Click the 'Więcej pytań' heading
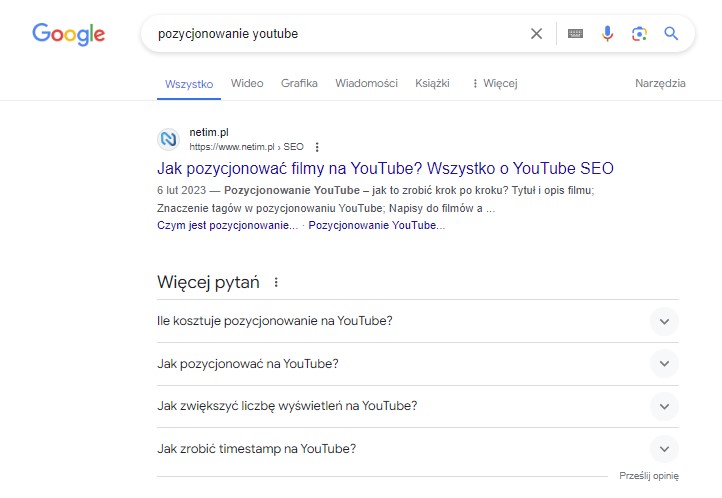 (x=208, y=282)
